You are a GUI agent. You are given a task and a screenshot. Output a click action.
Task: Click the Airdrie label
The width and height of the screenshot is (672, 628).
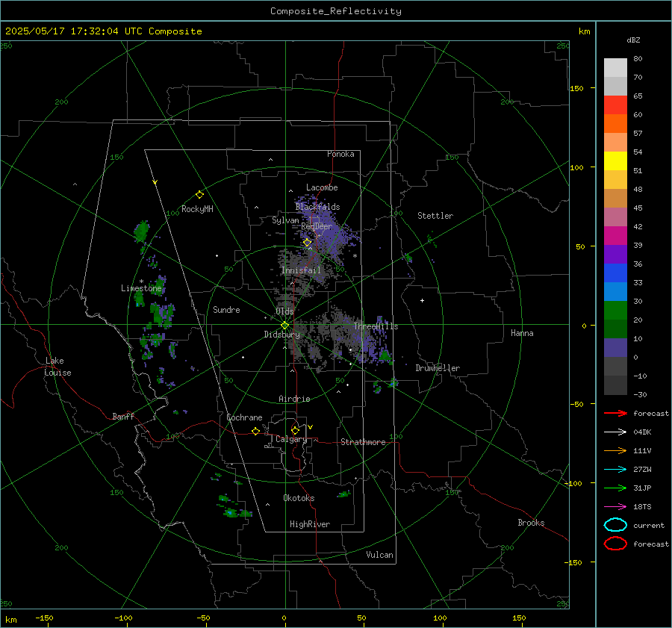click(294, 399)
